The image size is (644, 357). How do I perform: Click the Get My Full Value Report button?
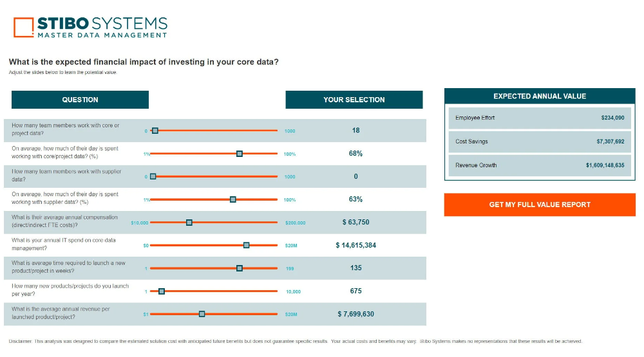click(540, 205)
